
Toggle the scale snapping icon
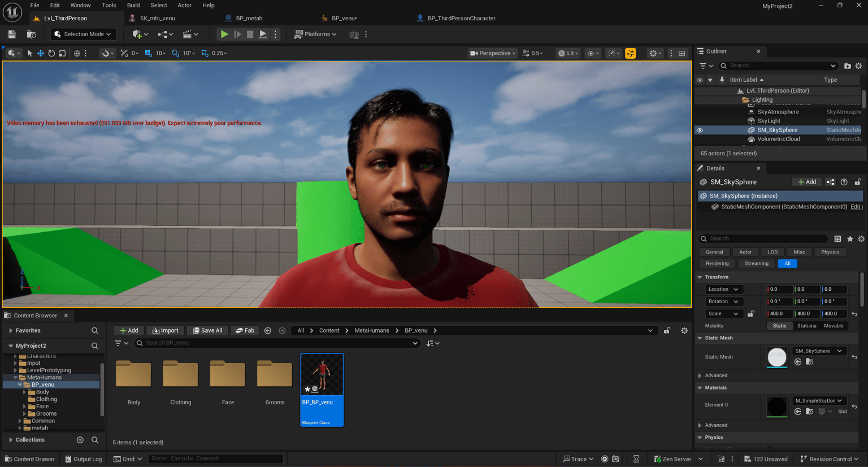pyautogui.click(x=205, y=53)
